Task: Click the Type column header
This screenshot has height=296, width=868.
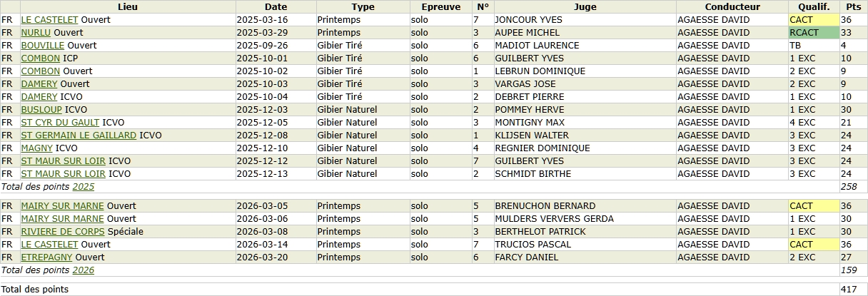Action: click(363, 6)
